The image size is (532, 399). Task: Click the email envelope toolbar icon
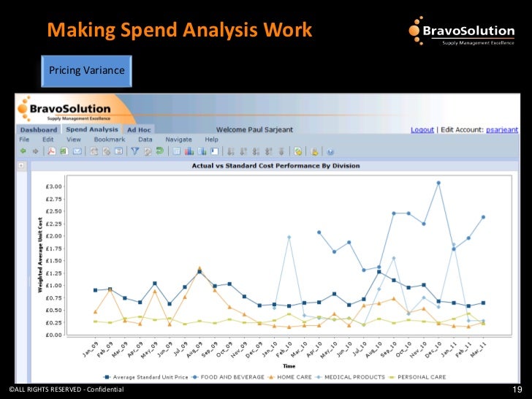click(x=77, y=151)
